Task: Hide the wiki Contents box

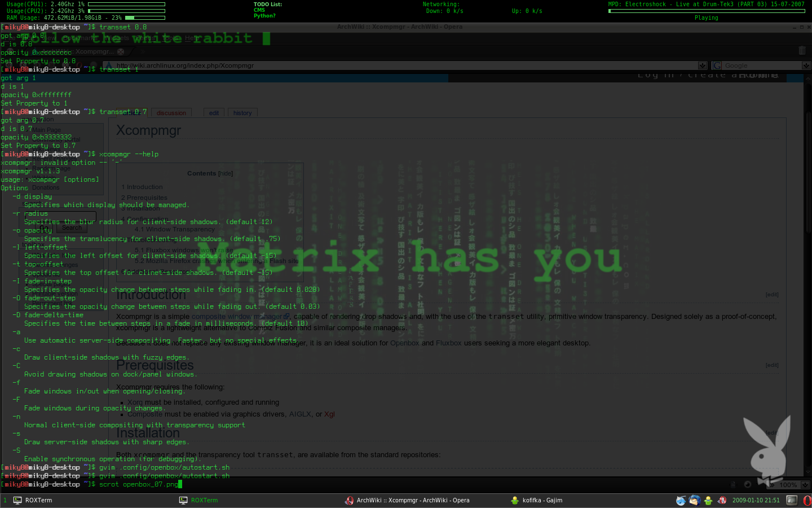Action: (226, 174)
